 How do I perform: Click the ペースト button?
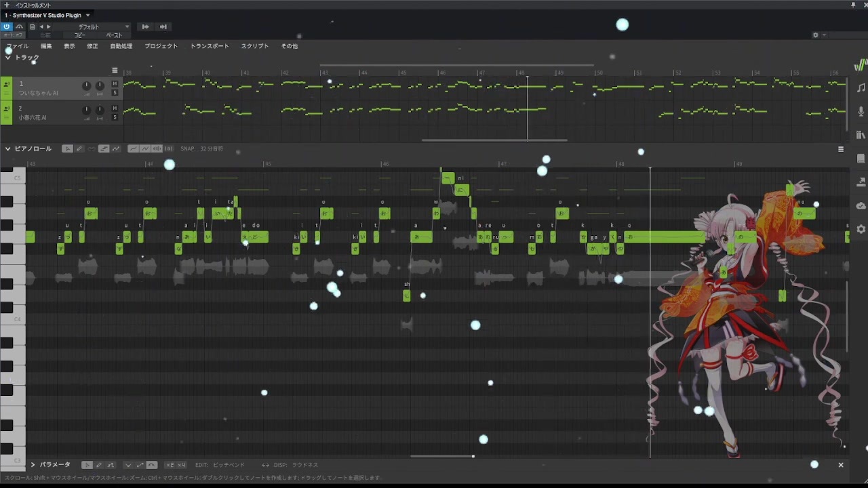[x=114, y=35]
